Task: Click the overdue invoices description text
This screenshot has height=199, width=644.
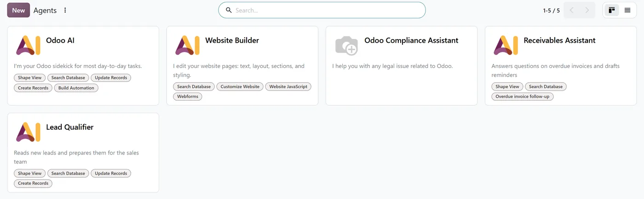Action: (555, 70)
